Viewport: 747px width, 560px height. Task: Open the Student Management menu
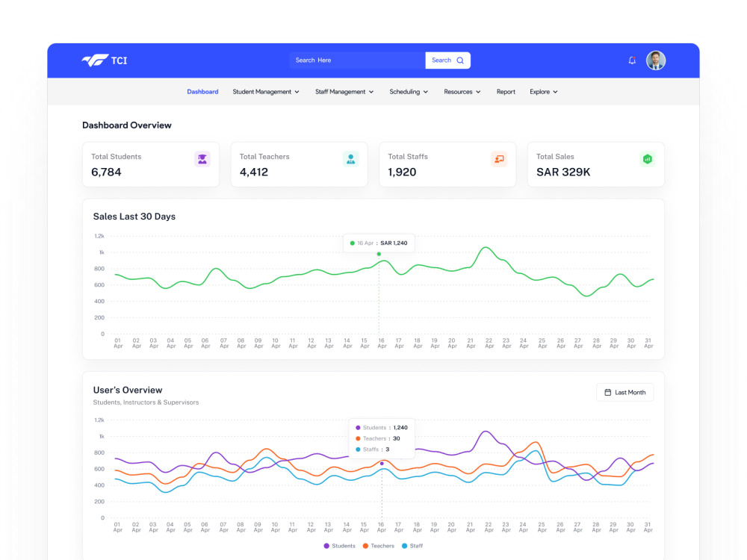[x=266, y=92]
